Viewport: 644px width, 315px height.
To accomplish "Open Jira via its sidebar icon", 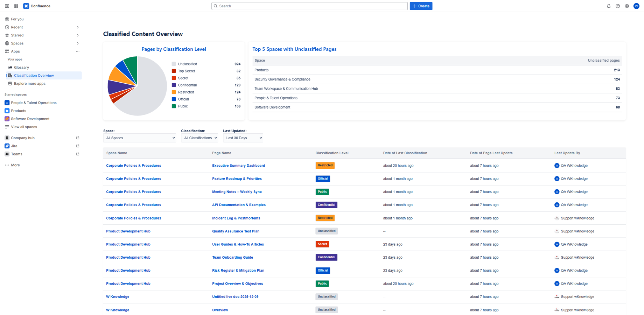I will (7, 146).
